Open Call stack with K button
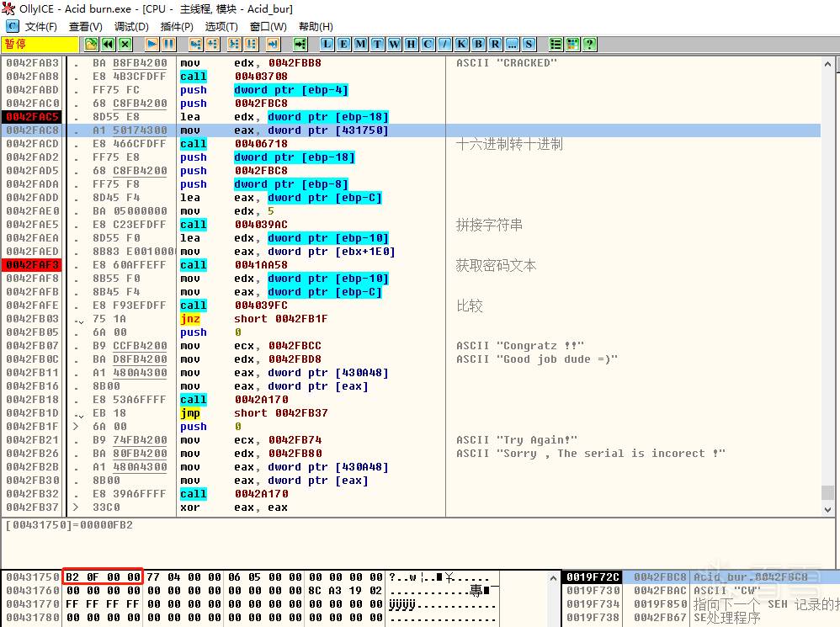The height and width of the screenshot is (627, 840). 461,45
